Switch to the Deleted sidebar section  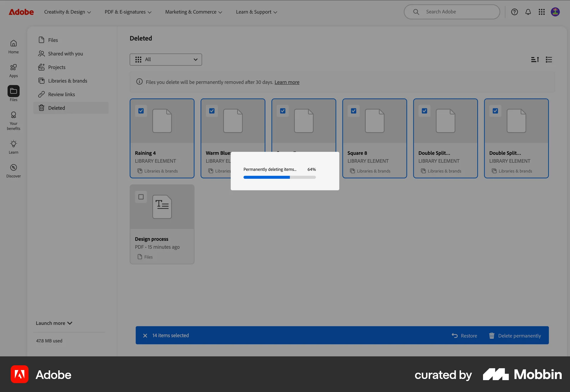coord(56,108)
